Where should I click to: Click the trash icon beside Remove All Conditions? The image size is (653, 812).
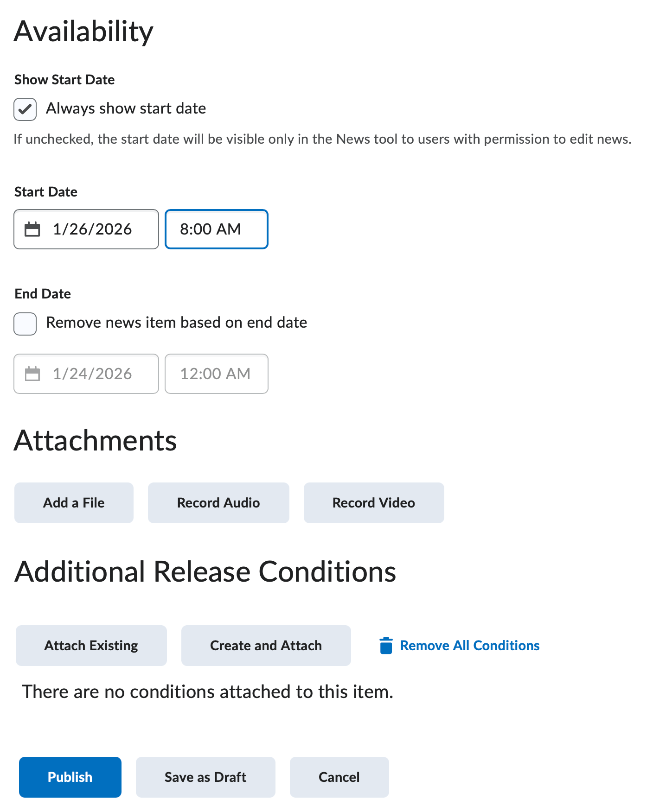[x=386, y=646]
